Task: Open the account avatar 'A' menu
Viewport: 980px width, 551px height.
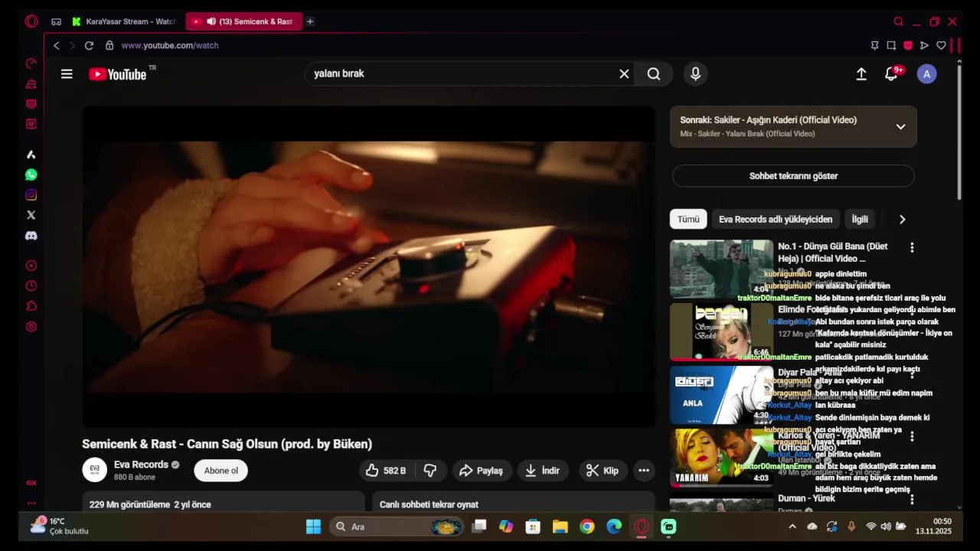Action: coord(927,74)
